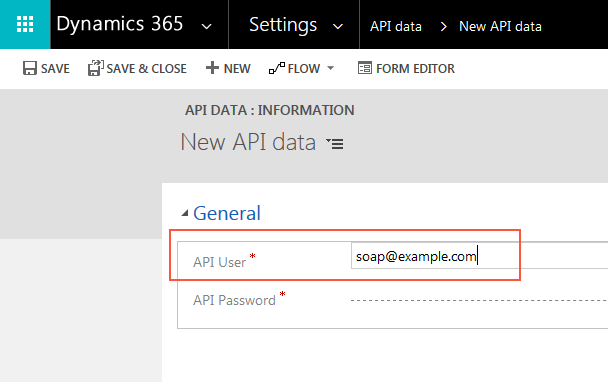This screenshot has width=608, height=382.
Task: Select New API data breadcrumb
Action: pos(500,26)
